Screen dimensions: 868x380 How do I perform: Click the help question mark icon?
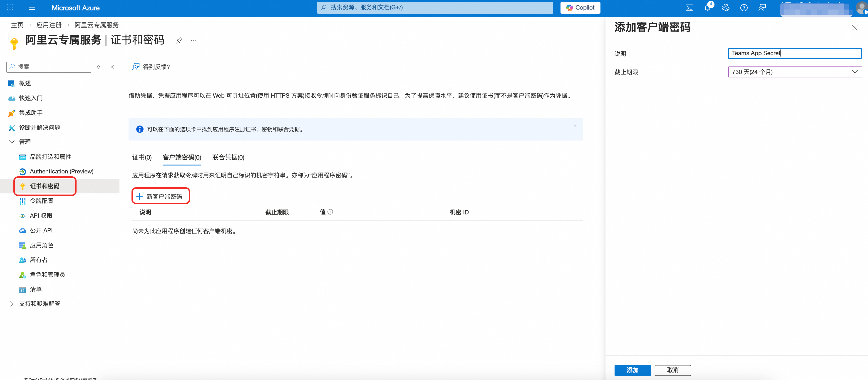744,8
